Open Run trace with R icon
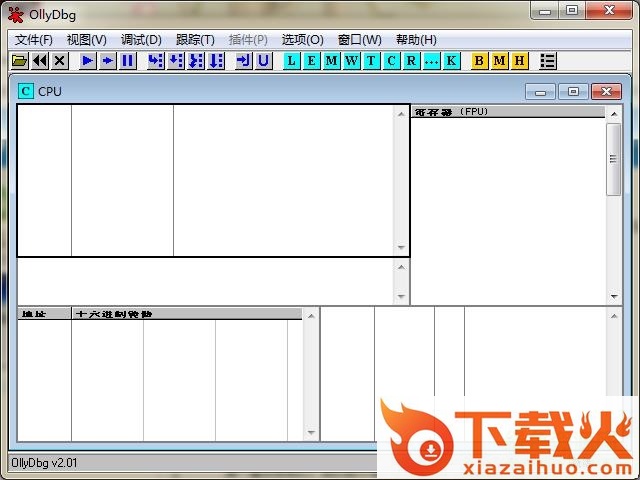The height and width of the screenshot is (480, 640). click(411, 61)
